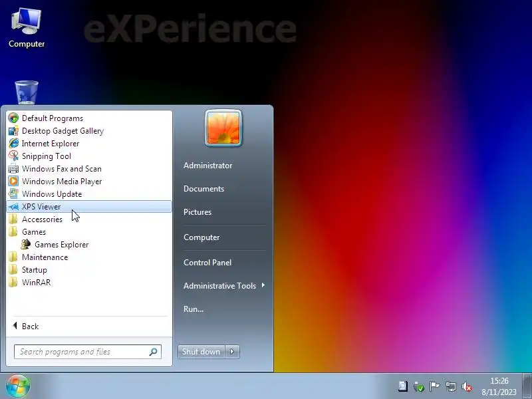This screenshot has height=399, width=532.
Task: Click the user account flower picture
Action: (223, 128)
